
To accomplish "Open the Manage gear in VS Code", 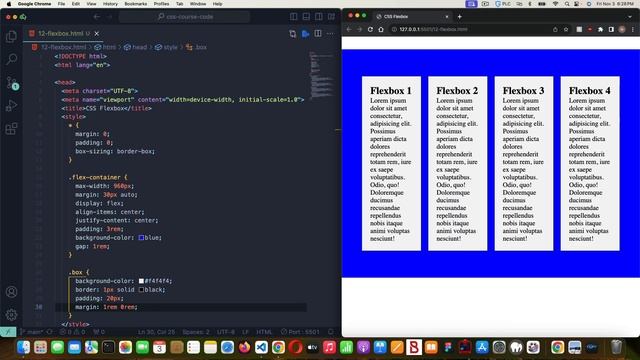I will pyautogui.click(x=11, y=315).
